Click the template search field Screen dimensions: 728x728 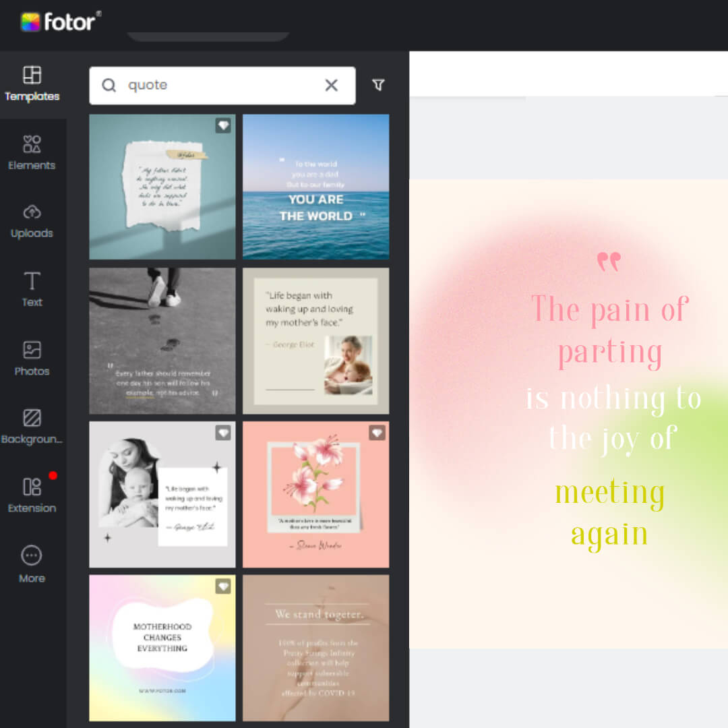(222, 86)
